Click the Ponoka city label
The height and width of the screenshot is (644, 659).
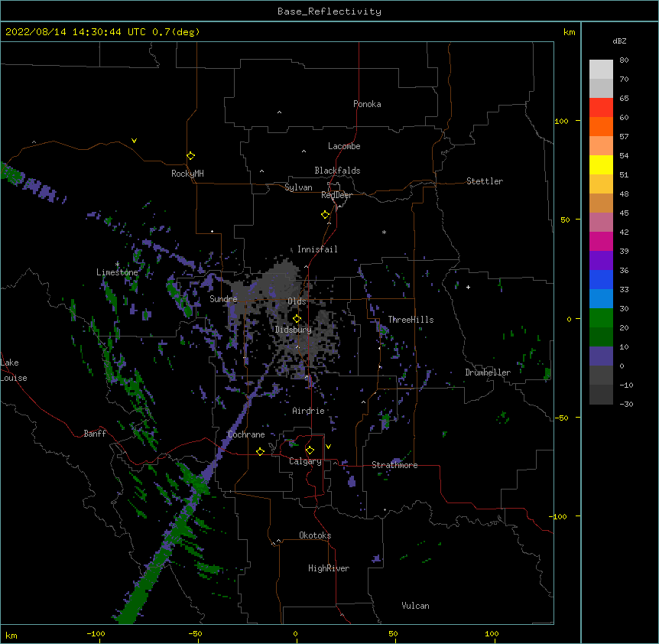pos(367,104)
